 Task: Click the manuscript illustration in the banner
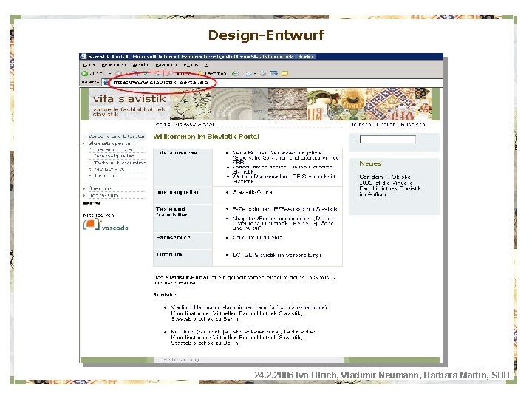[370, 104]
